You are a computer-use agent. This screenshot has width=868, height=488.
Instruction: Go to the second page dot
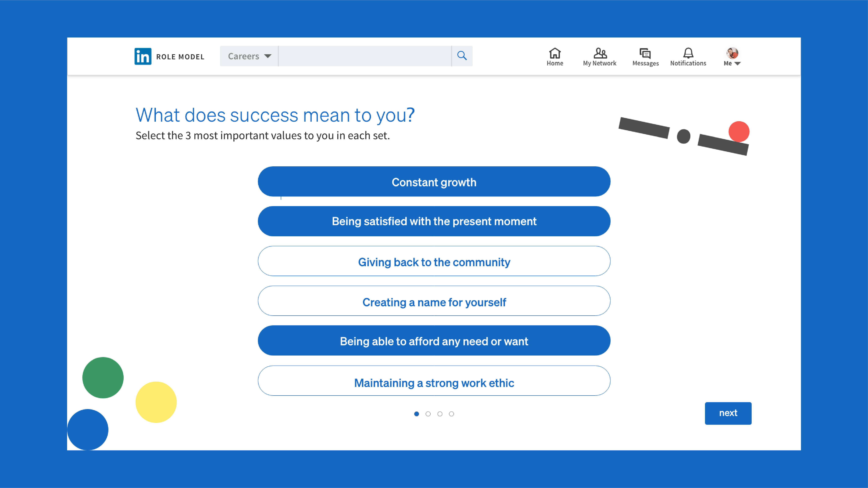pos(428,414)
